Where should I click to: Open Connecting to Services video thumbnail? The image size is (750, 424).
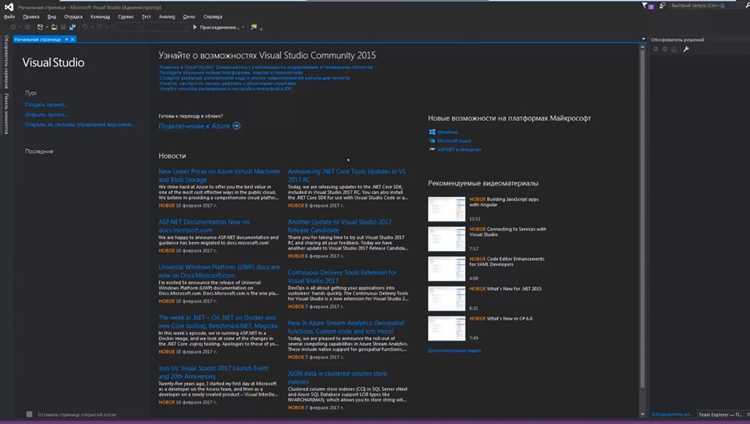coord(446,239)
